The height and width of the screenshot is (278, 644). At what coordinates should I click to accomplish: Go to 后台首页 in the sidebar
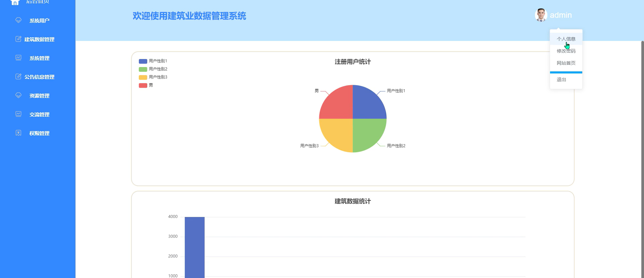point(38,2)
